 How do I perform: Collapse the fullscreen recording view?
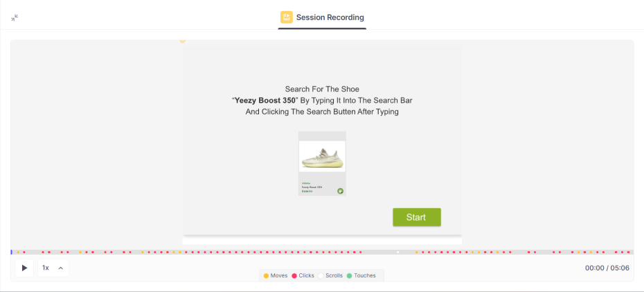pos(15,17)
